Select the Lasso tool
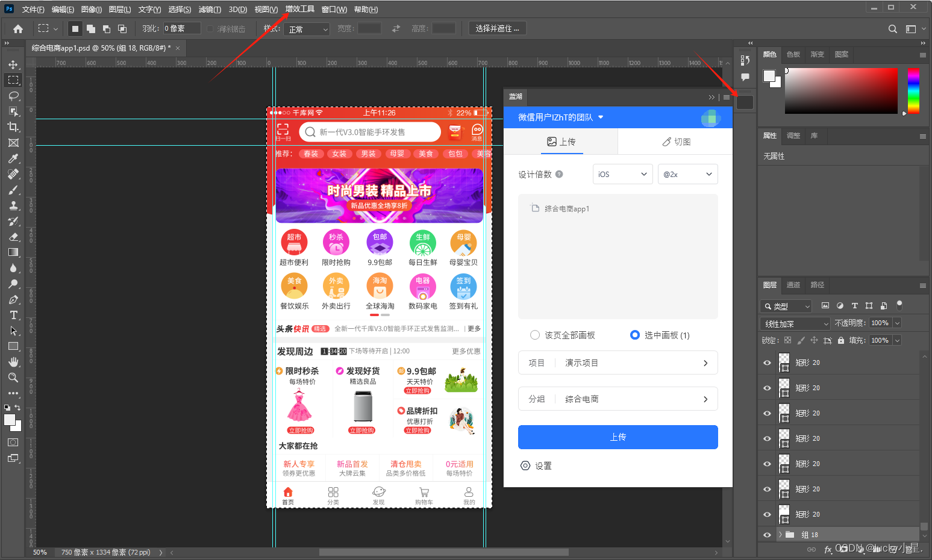932x560 pixels. 13,96
